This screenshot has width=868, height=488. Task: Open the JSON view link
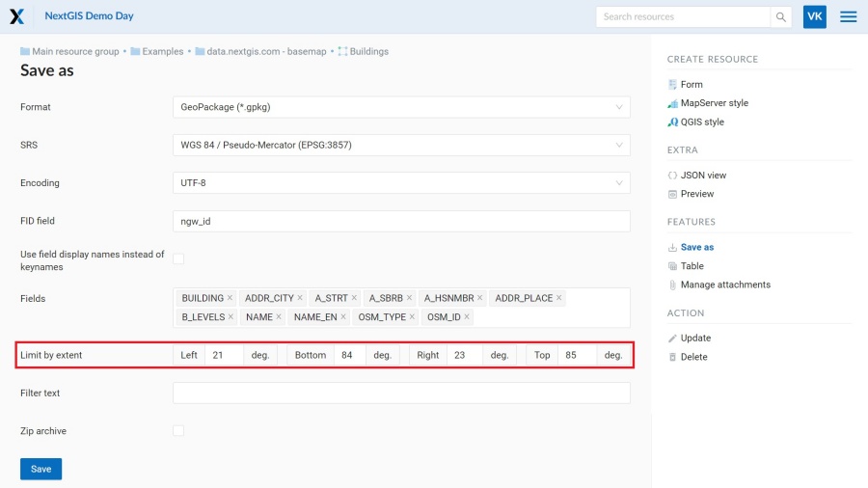point(703,175)
